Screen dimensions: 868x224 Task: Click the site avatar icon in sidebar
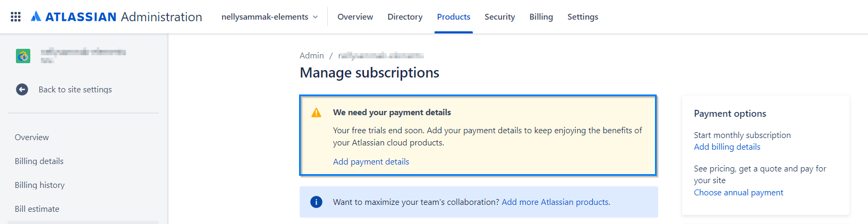pyautogui.click(x=23, y=56)
